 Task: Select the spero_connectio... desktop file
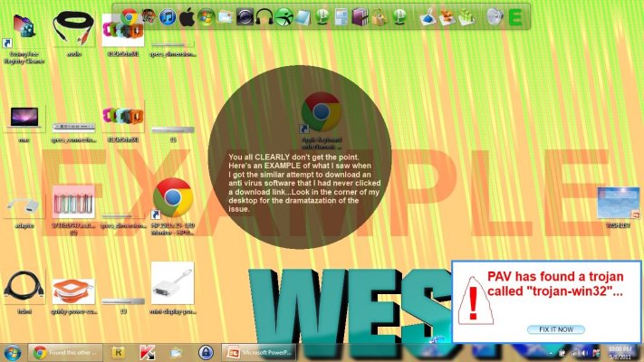pyautogui.click(x=74, y=132)
